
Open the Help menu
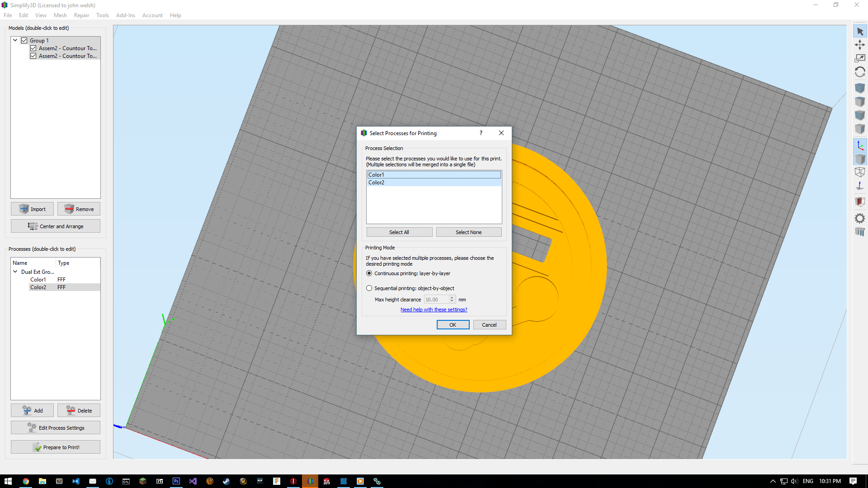(x=175, y=15)
